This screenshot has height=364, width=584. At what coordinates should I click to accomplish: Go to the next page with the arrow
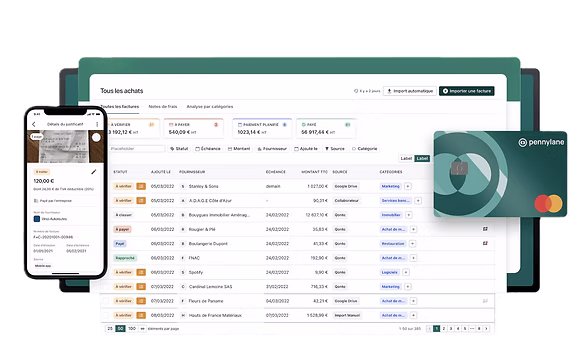486,329
